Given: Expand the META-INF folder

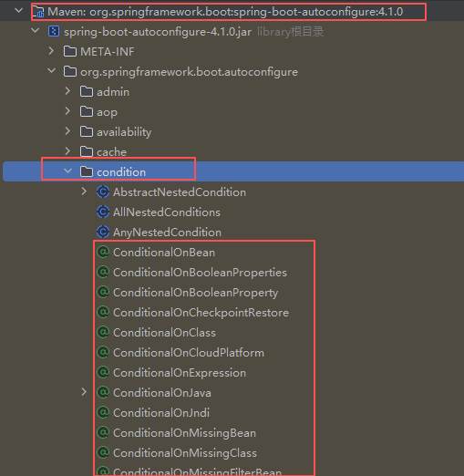Looking at the screenshot, I should (x=51, y=51).
